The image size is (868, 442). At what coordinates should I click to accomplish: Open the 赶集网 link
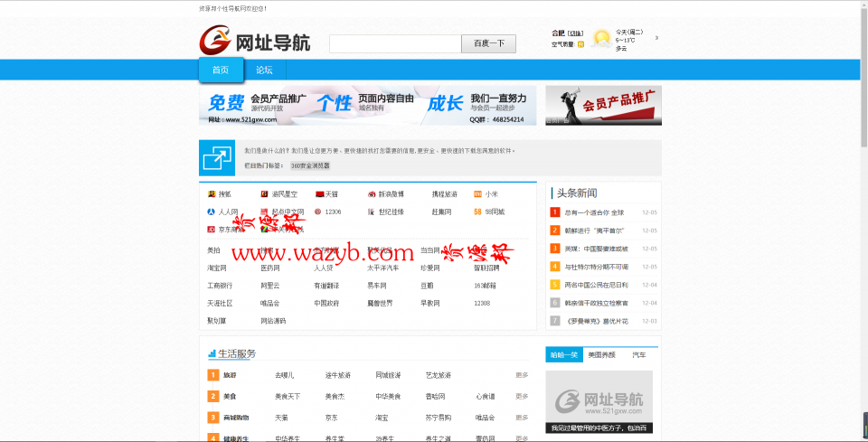pyautogui.click(x=442, y=212)
